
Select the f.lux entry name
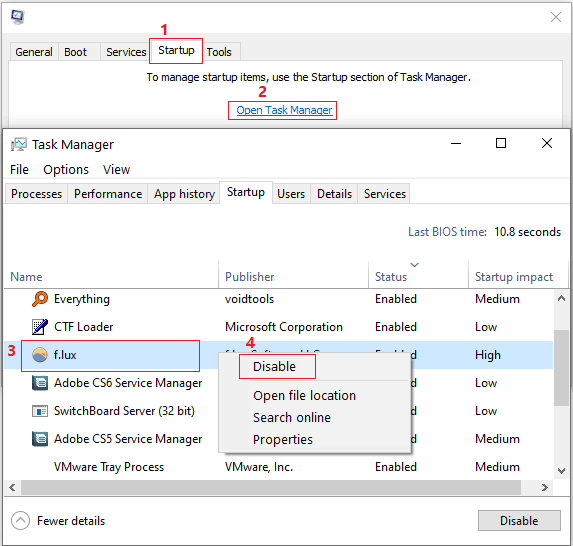(x=65, y=355)
